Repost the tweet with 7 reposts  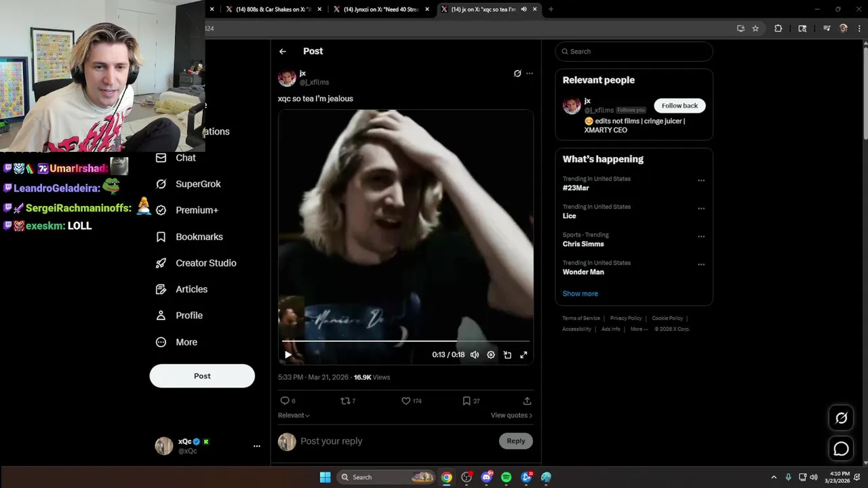348,401
